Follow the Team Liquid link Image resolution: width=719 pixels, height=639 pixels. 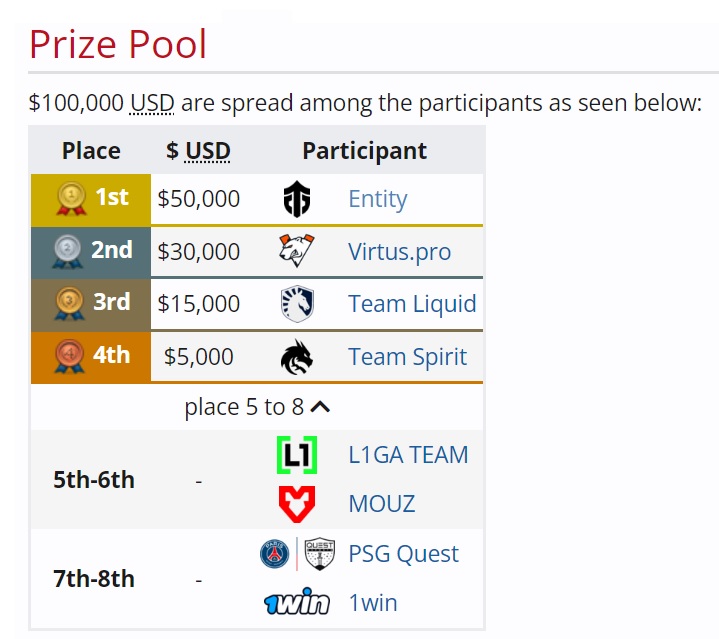(x=412, y=304)
